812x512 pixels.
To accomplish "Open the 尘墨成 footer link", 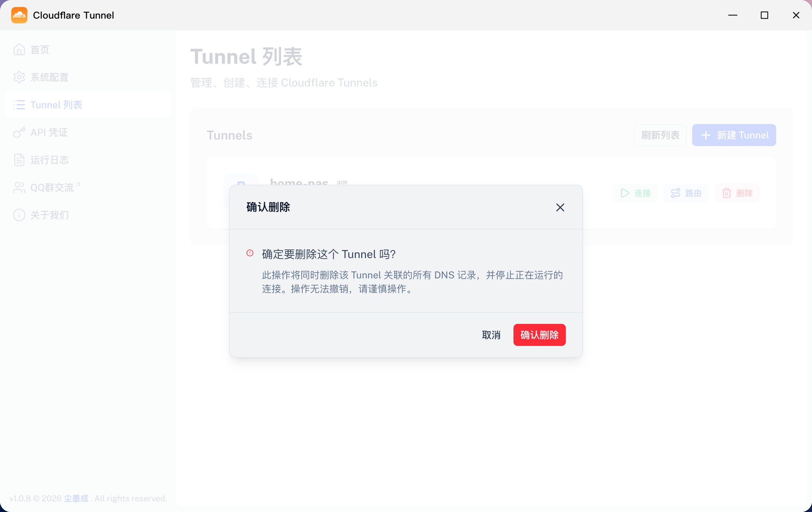I will coord(76,498).
